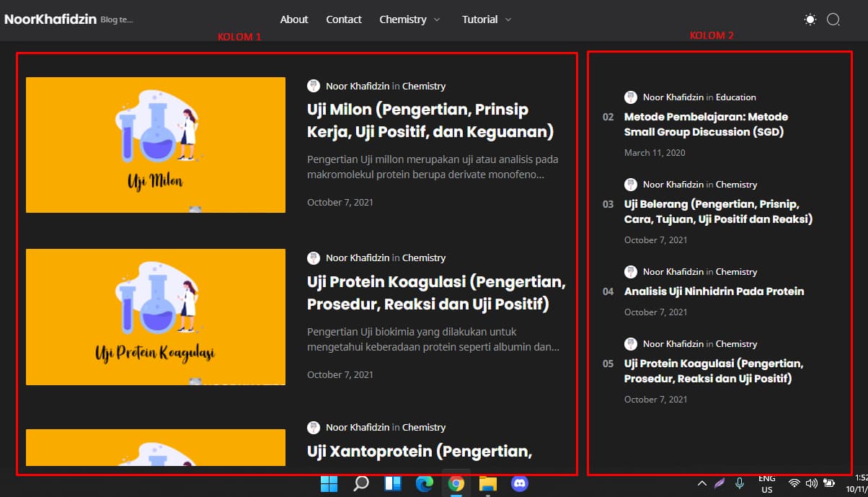Click Noor Khafidzin's avatar on Uji Milon post
The height and width of the screenshot is (497, 868).
[x=314, y=85]
